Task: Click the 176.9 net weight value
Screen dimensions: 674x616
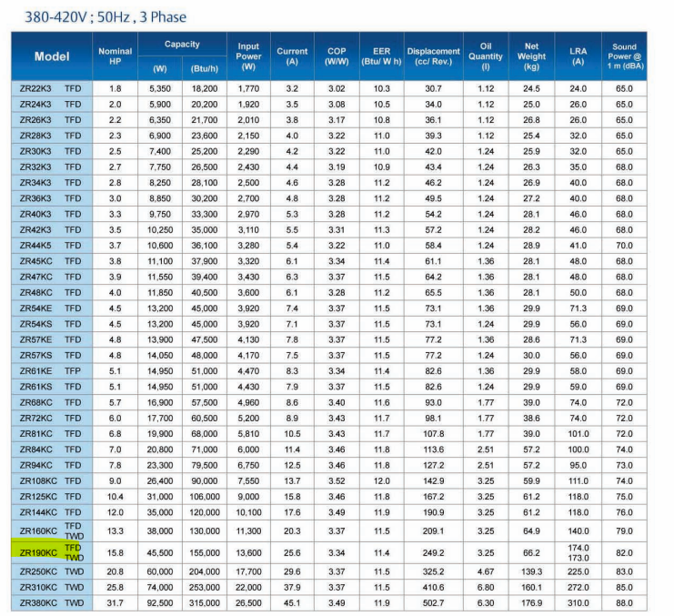Action: tap(531, 602)
